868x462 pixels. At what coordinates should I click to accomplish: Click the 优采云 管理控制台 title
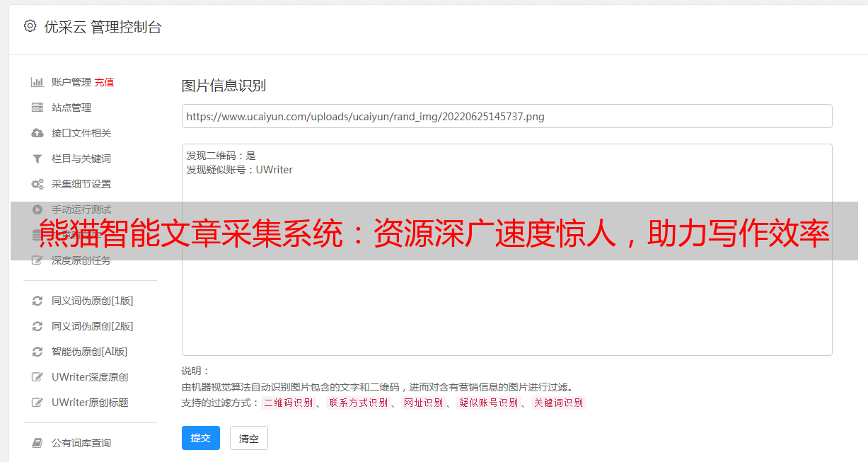103,27
